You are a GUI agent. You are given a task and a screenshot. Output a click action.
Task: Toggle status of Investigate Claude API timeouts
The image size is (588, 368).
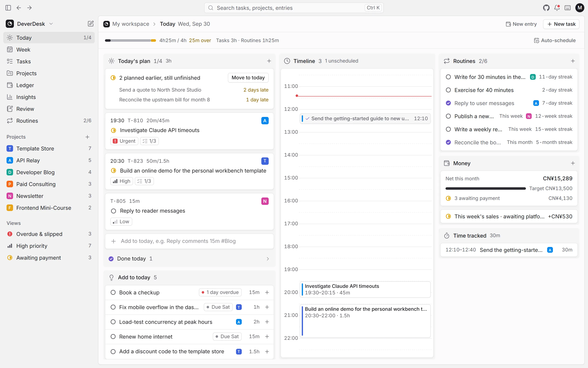pos(114,130)
